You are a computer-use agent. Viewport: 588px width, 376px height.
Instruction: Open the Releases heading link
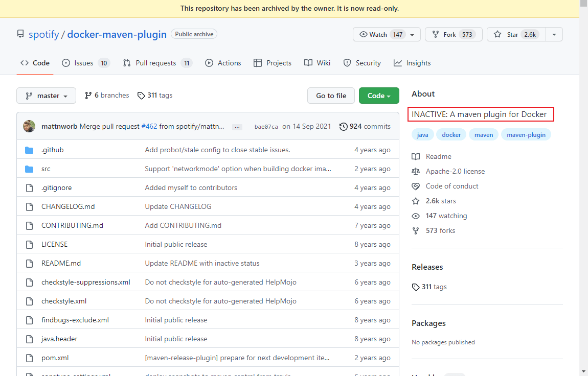coord(427,267)
